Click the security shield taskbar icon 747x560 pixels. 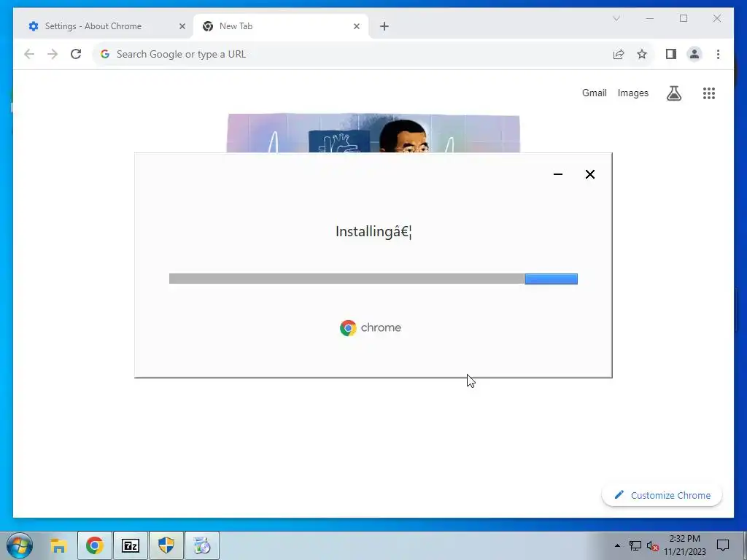point(166,545)
